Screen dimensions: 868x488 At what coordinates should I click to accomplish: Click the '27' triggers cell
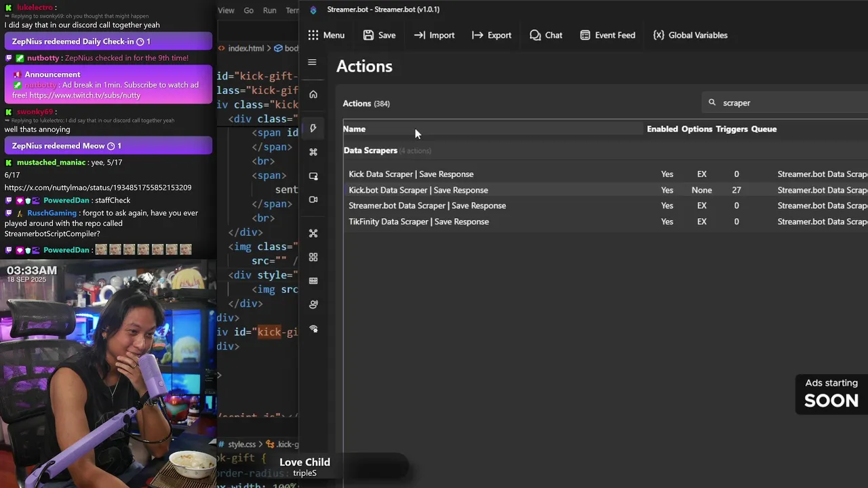[736, 190]
